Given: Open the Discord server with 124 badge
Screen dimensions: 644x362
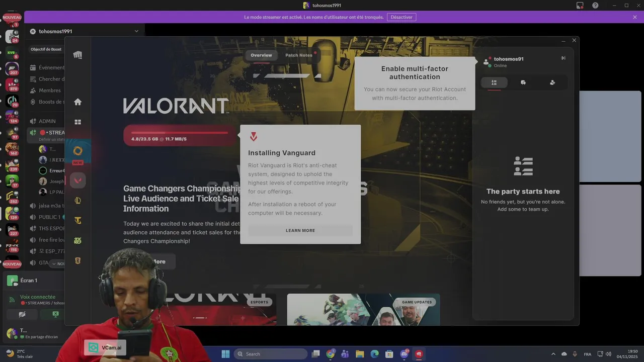Looking at the screenshot, I should pyautogui.click(x=12, y=117).
